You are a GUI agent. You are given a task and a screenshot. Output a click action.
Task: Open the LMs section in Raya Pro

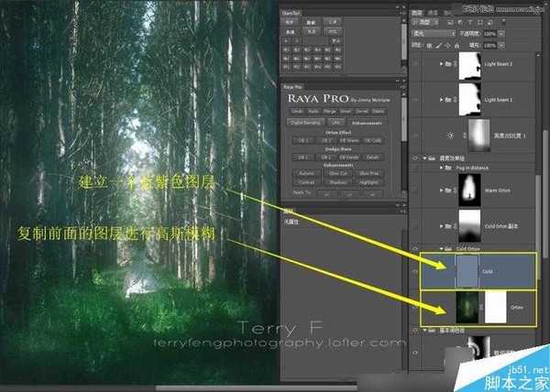point(335,123)
